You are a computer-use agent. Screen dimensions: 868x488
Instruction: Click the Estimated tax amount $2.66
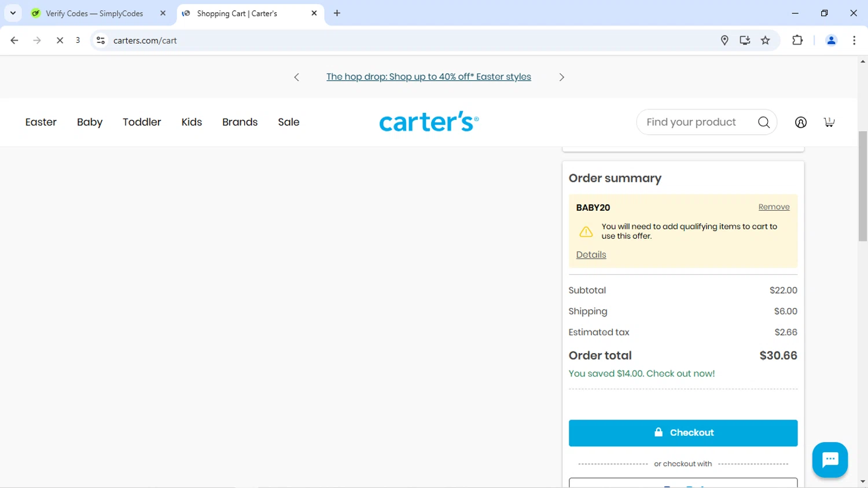pyautogui.click(x=786, y=332)
